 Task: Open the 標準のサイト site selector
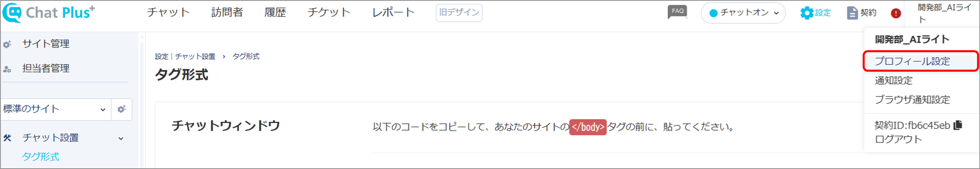tap(55, 109)
